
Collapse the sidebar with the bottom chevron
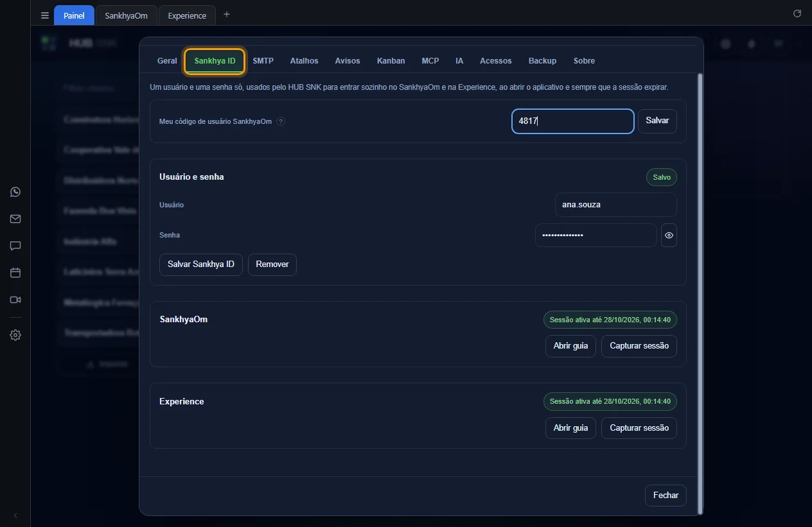coord(15,515)
